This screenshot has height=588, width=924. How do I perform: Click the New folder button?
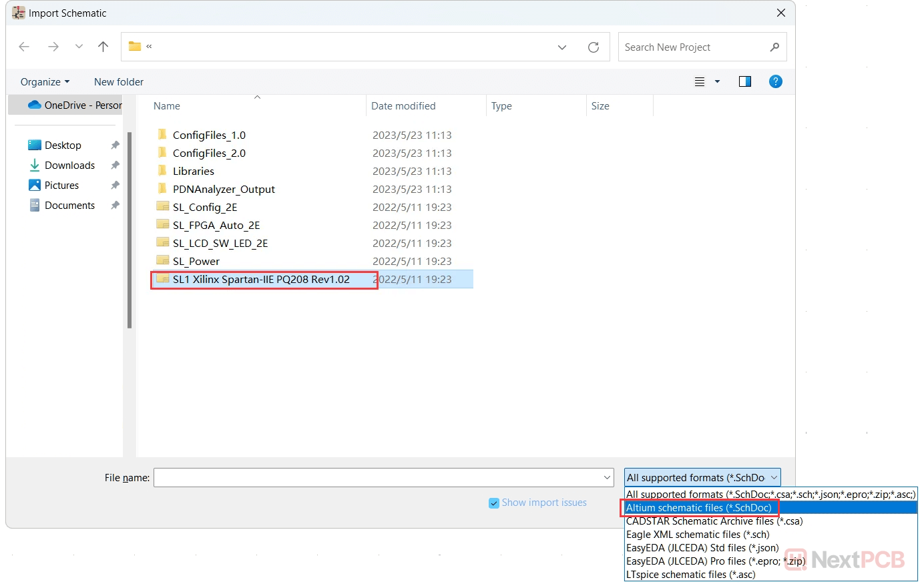[x=119, y=82]
